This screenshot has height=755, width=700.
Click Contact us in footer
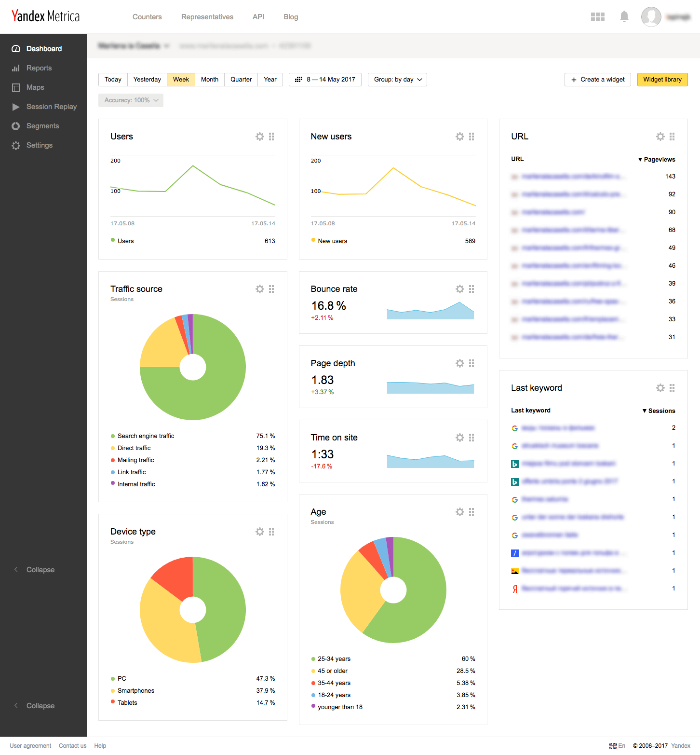pyautogui.click(x=73, y=746)
